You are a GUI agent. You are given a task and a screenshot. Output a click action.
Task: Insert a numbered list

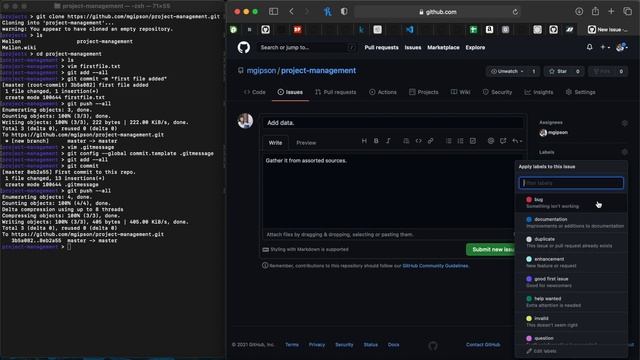[x=460, y=141]
